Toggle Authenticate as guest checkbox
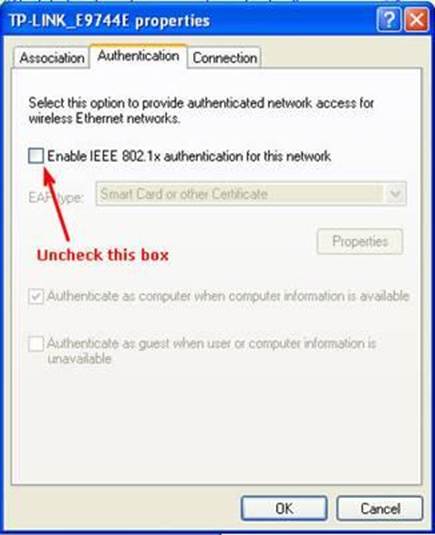The height and width of the screenshot is (535, 435). (x=36, y=344)
